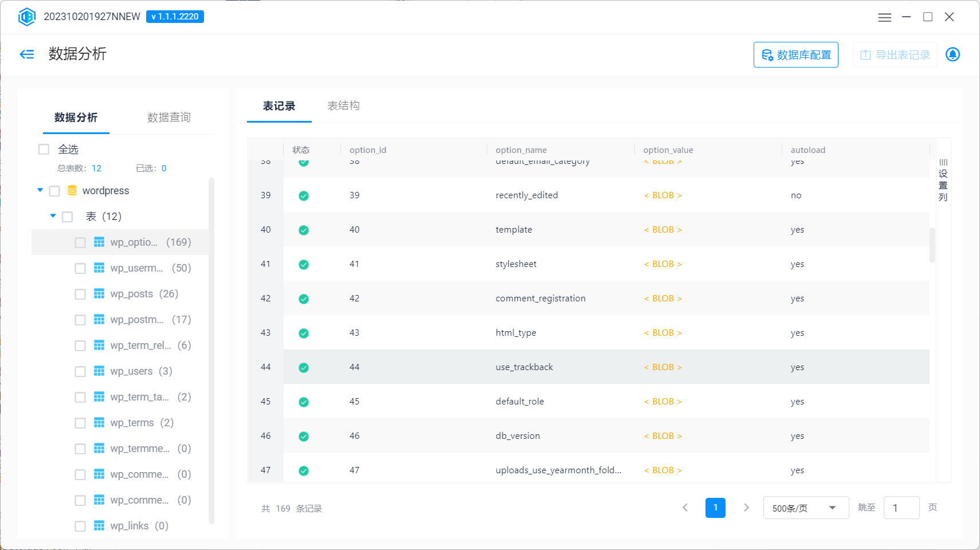Click the 数据库配置 button
The image size is (980, 550).
tap(795, 55)
